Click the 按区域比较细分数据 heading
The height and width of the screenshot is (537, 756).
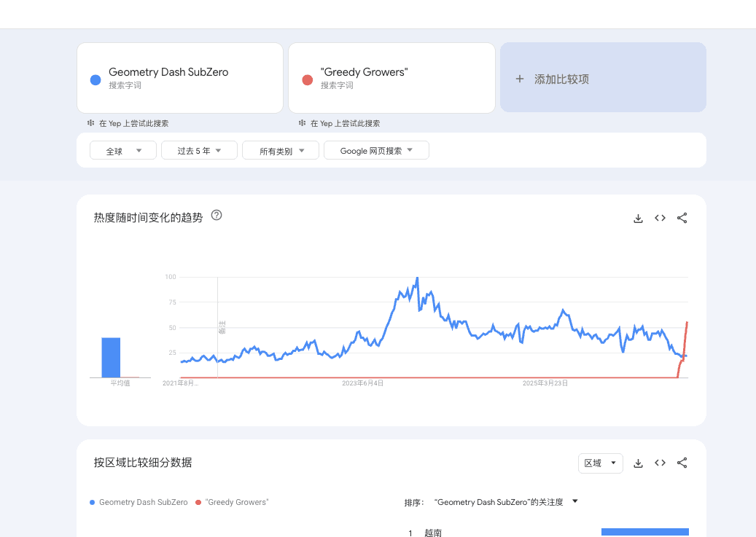[143, 463]
